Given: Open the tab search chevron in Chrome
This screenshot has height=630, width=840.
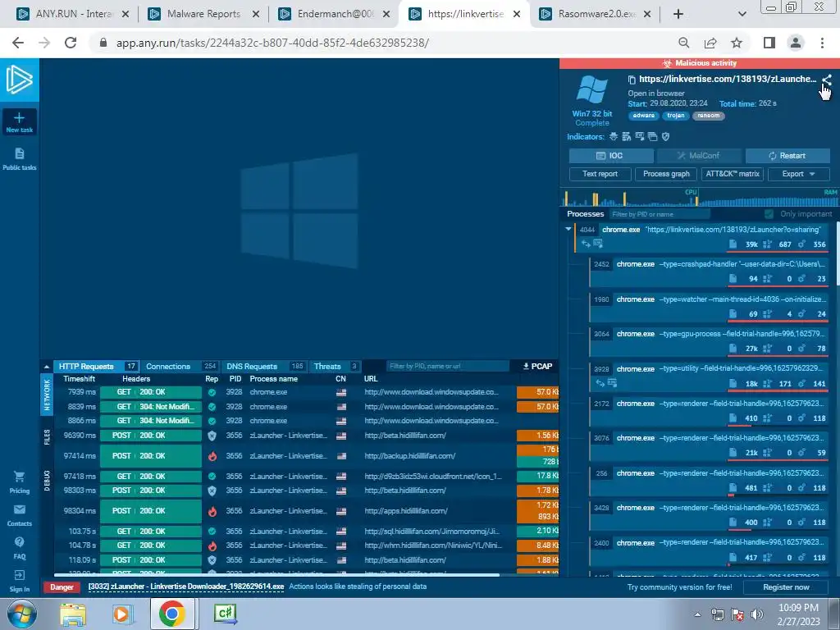Looking at the screenshot, I should pos(742,14).
